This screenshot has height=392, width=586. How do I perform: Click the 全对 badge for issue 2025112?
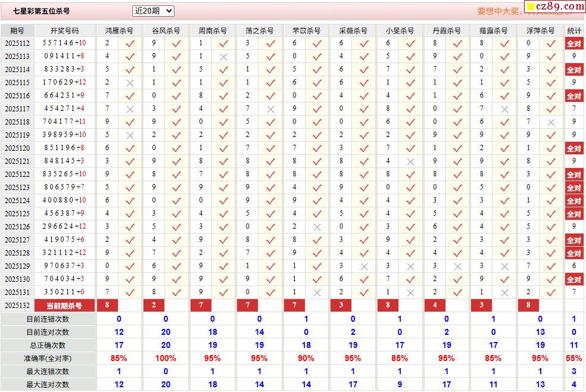(x=574, y=43)
